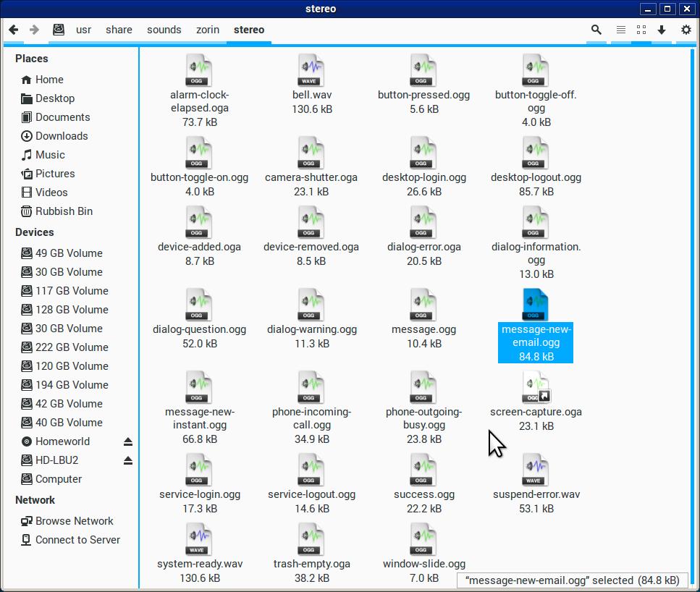
Task: Open the search magnifier icon
Action: 596,30
